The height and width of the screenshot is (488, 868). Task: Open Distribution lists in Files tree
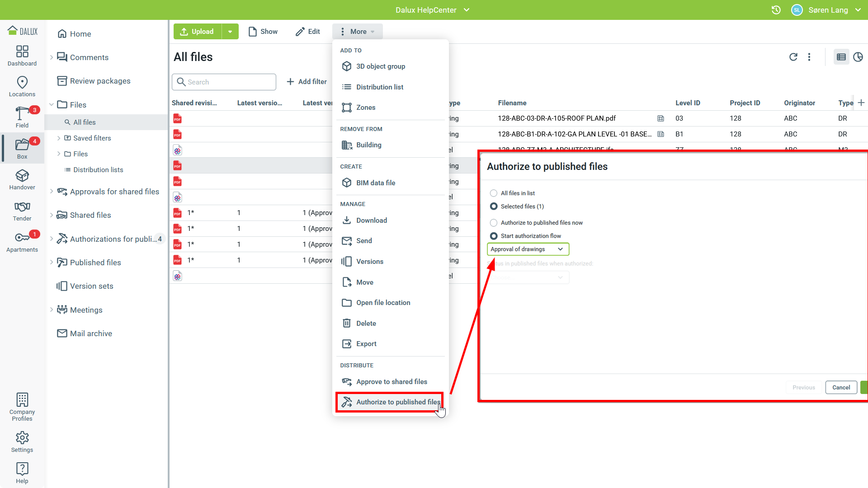(98, 170)
